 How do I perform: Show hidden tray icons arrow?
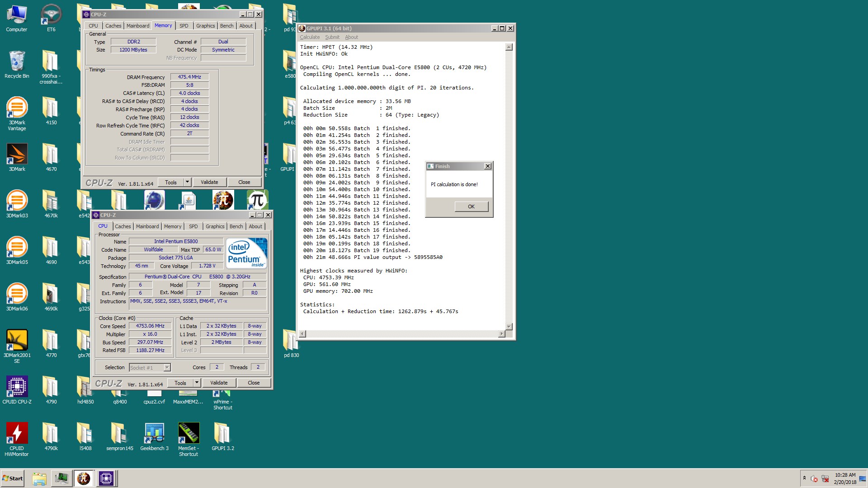click(x=804, y=478)
